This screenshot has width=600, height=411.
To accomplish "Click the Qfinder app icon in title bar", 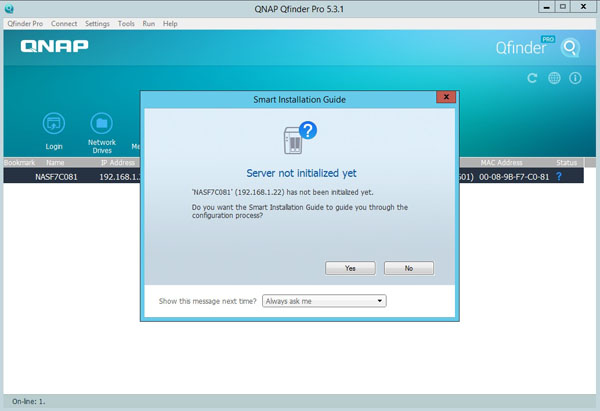I will [x=9, y=8].
